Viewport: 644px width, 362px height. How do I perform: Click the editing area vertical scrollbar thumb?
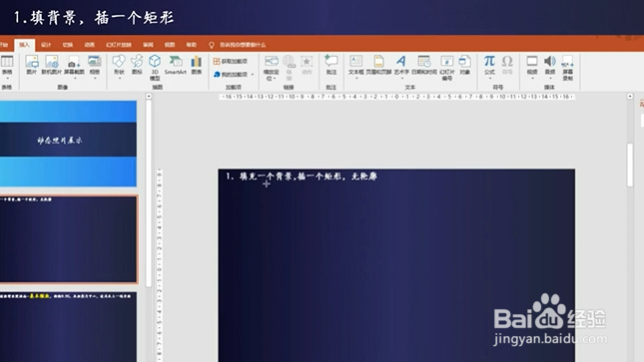point(630,165)
